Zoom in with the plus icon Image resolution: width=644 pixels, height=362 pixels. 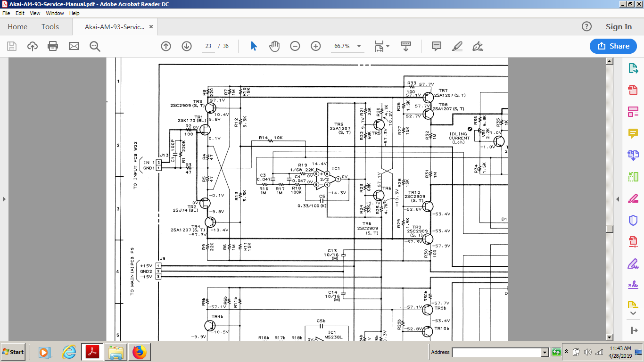[316, 46]
